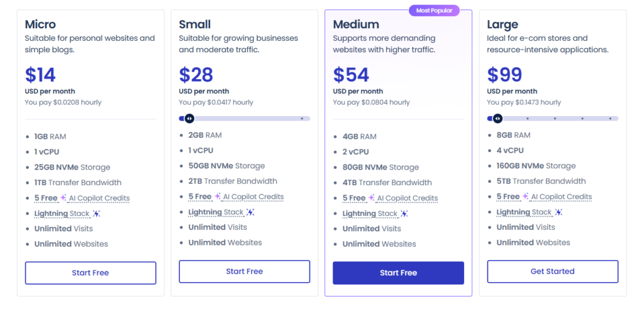Image resolution: width=644 pixels, height=309 pixels.
Task: Click the Lightning Stack bolt icon in Large plan
Action: pos(558,212)
